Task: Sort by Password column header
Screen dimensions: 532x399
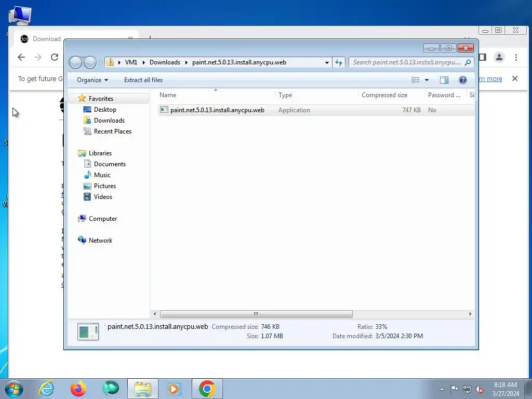Action: click(x=445, y=95)
